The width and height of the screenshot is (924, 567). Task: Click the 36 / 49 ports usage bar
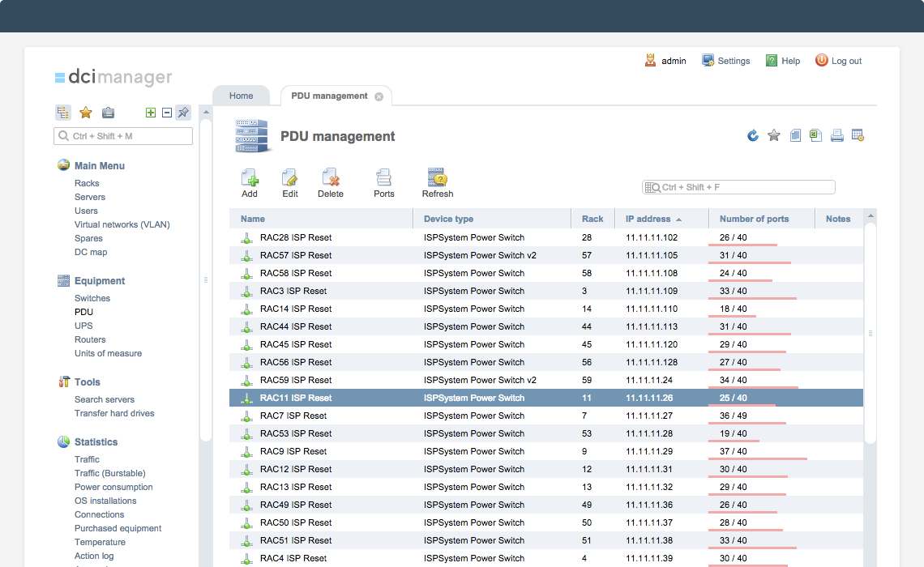[x=747, y=422]
